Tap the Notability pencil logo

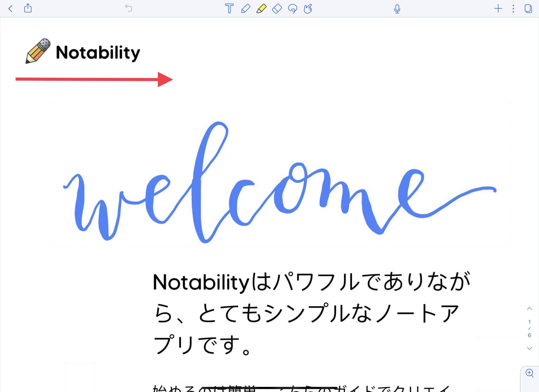click(38, 51)
